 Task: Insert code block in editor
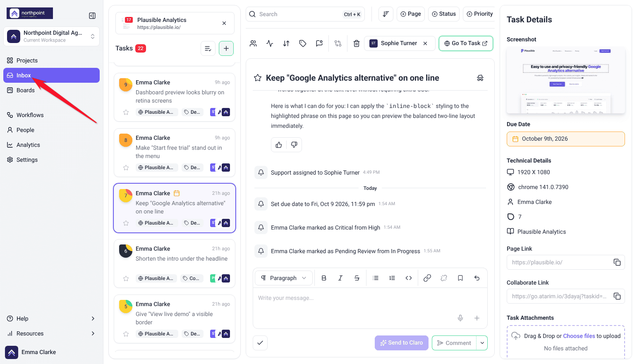point(409,278)
